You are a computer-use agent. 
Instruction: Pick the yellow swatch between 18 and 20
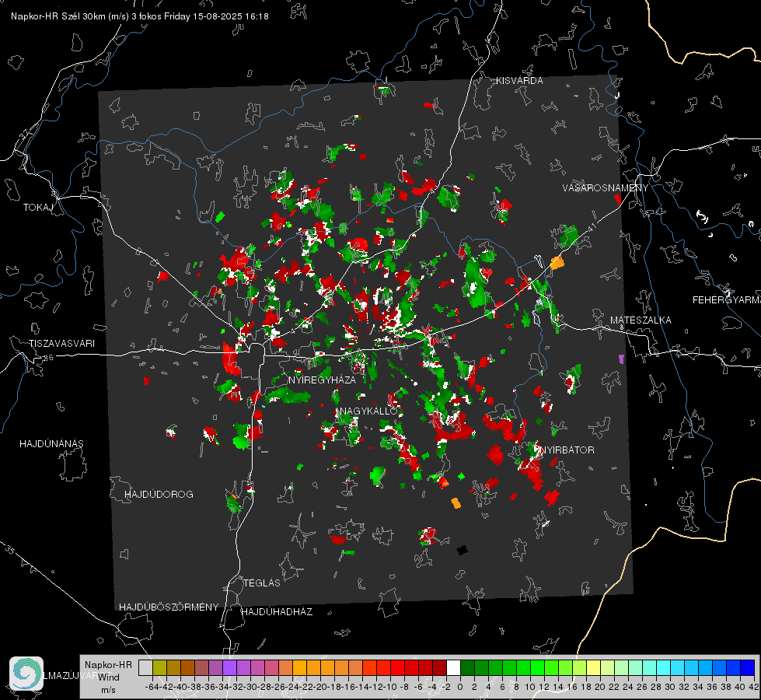[593, 667]
